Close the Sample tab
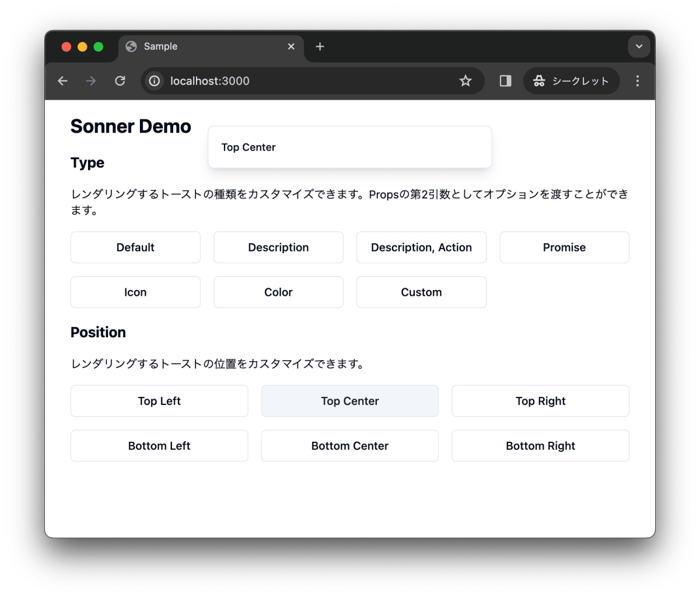The height and width of the screenshot is (597, 700). coord(291,47)
